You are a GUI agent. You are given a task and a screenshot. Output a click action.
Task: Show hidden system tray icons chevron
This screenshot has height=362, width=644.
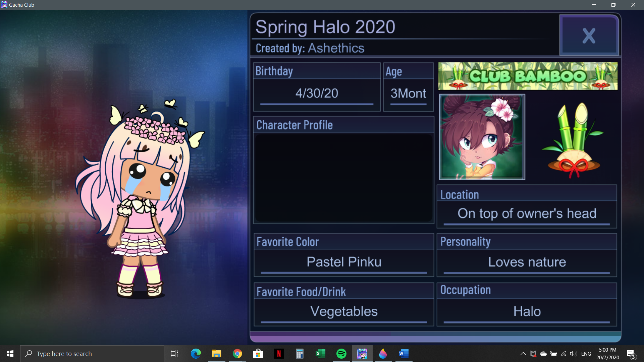(x=523, y=354)
